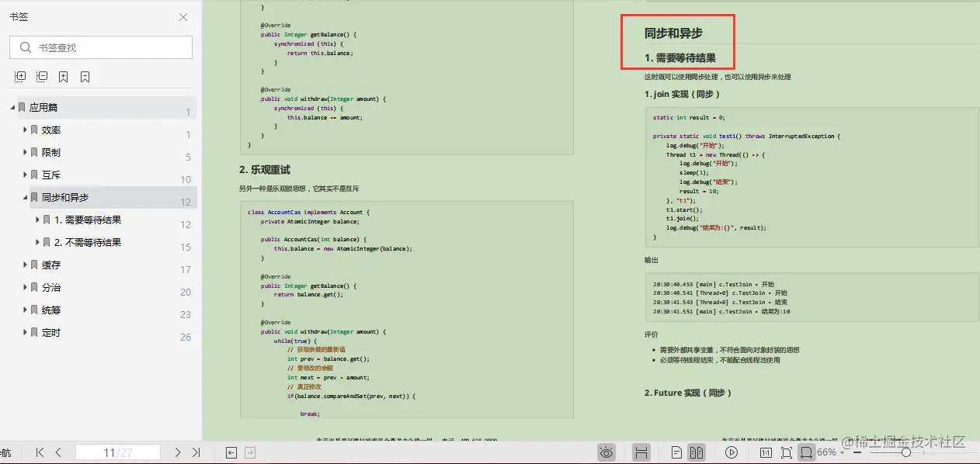Click the 输出 label in document
The height and width of the screenshot is (464, 980).
[x=652, y=260]
